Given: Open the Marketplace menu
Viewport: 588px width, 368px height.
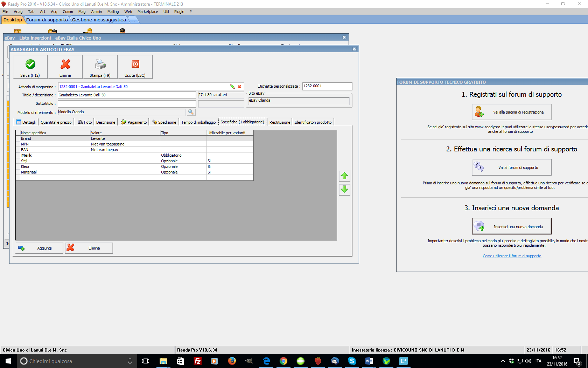Looking at the screenshot, I should click(148, 12).
